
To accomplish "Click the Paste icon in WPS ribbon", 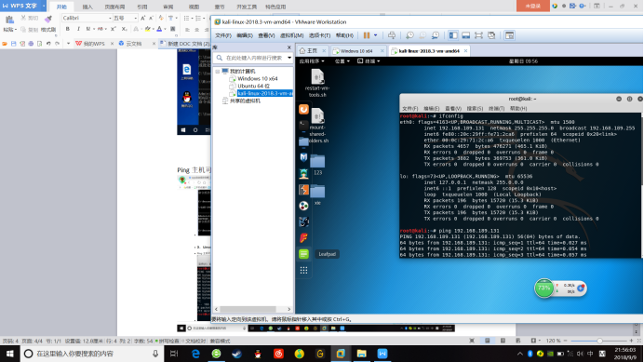I will click(x=9, y=20).
